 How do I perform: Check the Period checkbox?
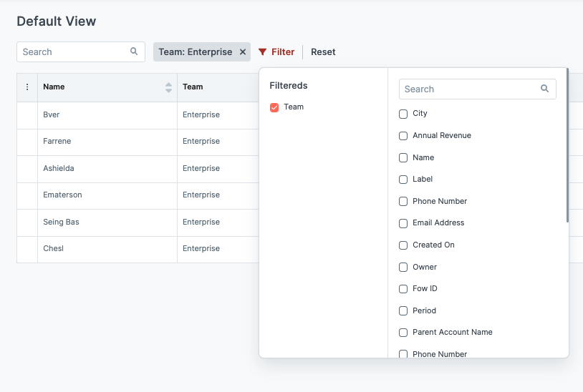(403, 310)
